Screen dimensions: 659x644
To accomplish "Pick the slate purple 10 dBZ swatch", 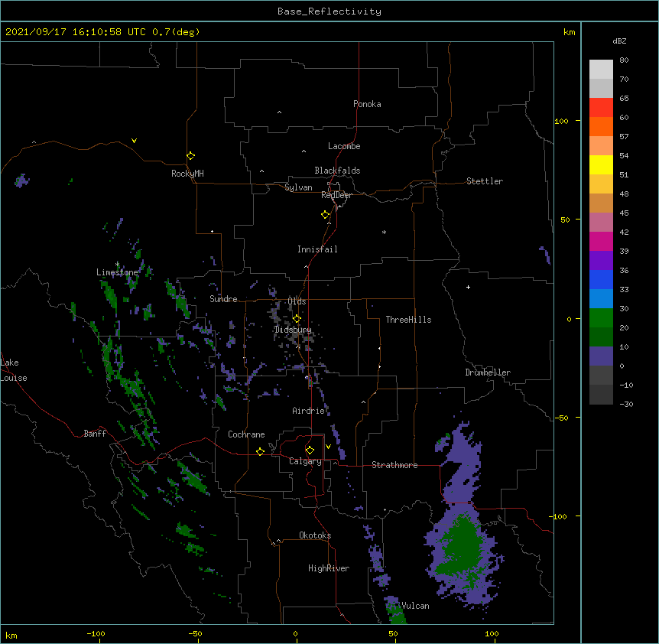I will 601,356.
